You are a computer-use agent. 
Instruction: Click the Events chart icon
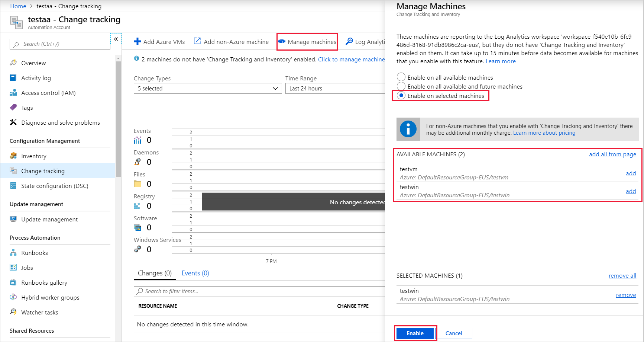(x=137, y=140)
